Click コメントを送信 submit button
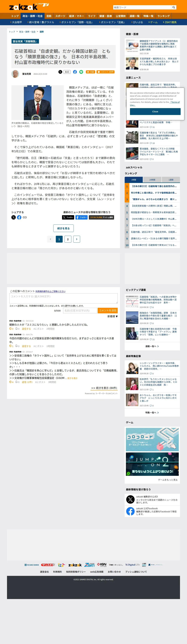 (x=108, y=310)
